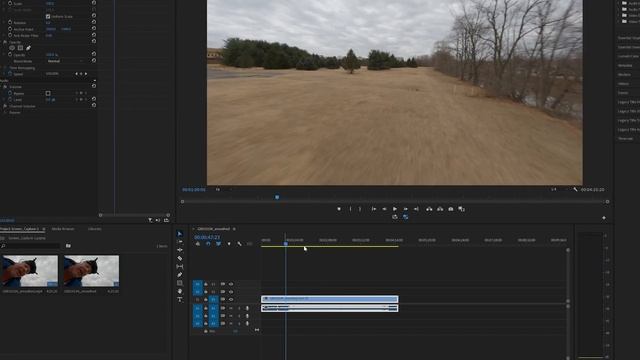Toggle V2 track output eye

(231, 292)
